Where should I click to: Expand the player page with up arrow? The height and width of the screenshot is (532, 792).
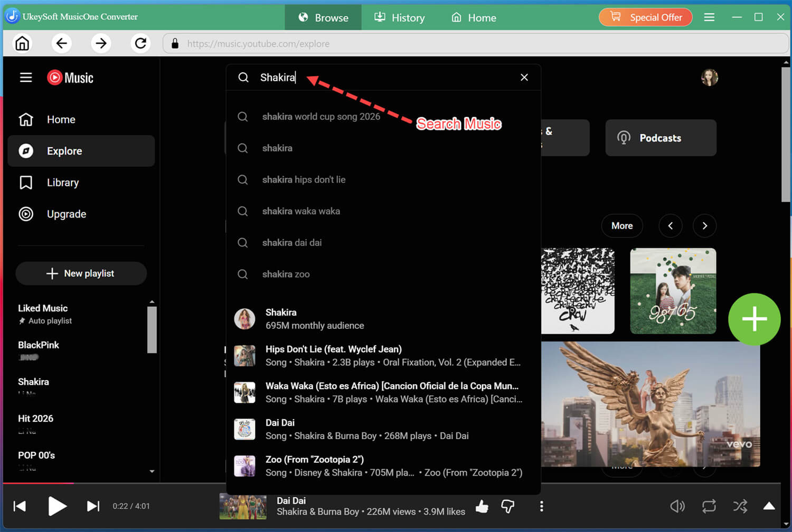click(x=769, y=506)
